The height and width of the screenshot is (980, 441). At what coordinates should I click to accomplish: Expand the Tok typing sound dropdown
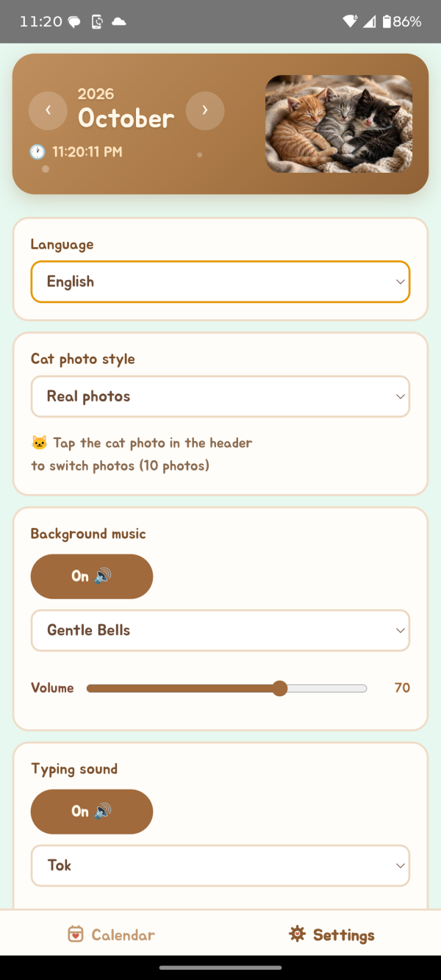pyautogui.click(x=220, y=865)
